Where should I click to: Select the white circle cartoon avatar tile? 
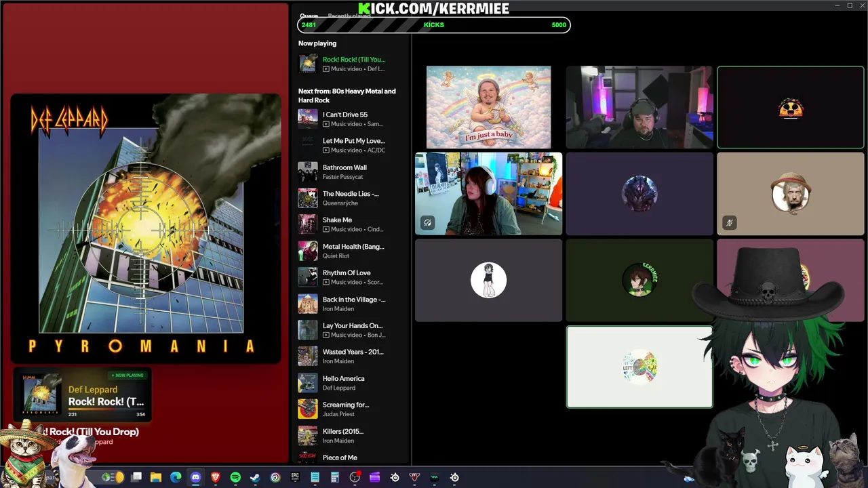coord(488,280)
